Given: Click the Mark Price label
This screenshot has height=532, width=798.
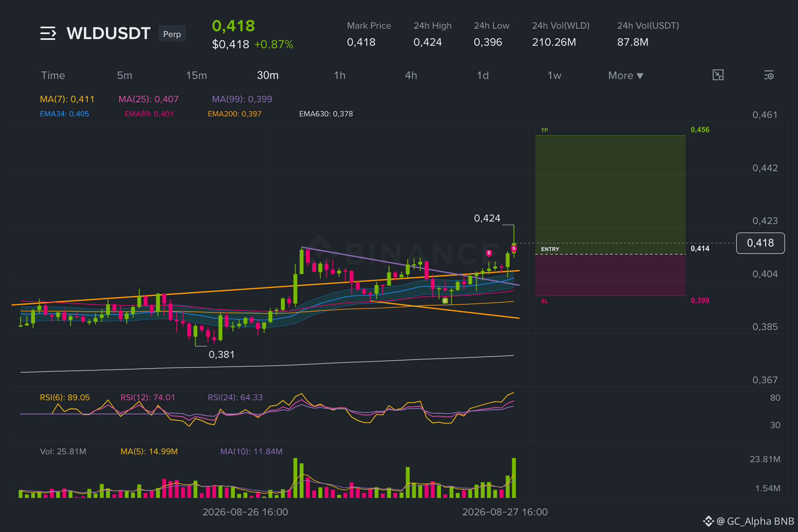Looking at the screenshot, I should [369, 26].
